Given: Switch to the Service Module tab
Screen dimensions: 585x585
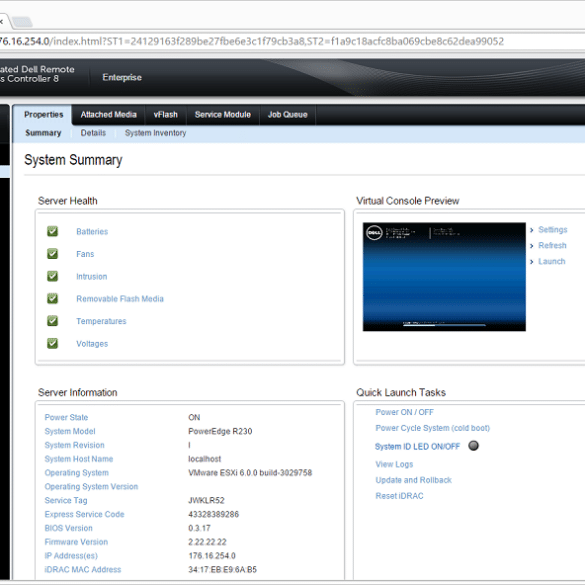Looking at the screenshot, I should pos(223,115).
